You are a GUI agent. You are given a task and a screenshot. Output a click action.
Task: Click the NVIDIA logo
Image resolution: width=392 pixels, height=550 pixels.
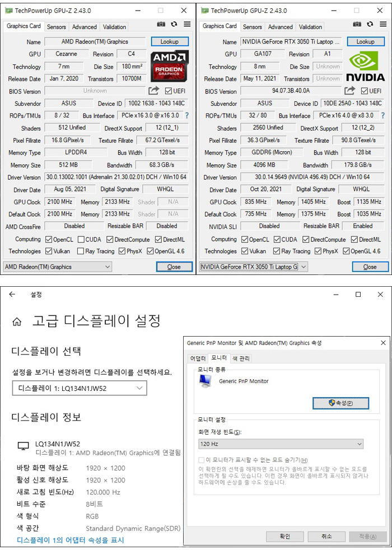(x=365, y=65)
